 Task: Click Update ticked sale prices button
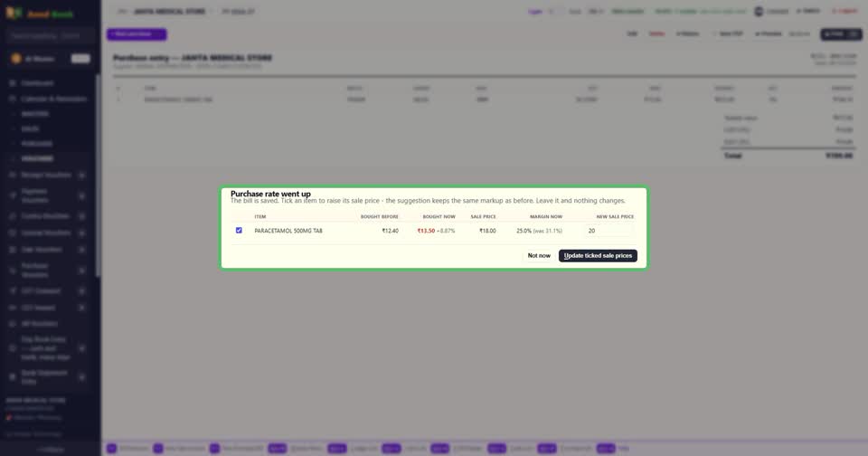point(598,255)
